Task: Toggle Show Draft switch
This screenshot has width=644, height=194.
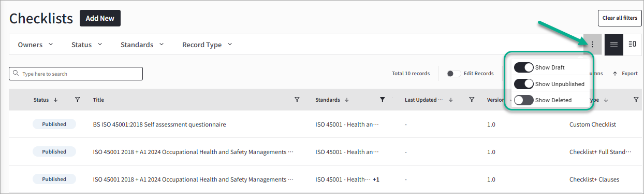Action: pyautogui.click(x=524, y=67)
